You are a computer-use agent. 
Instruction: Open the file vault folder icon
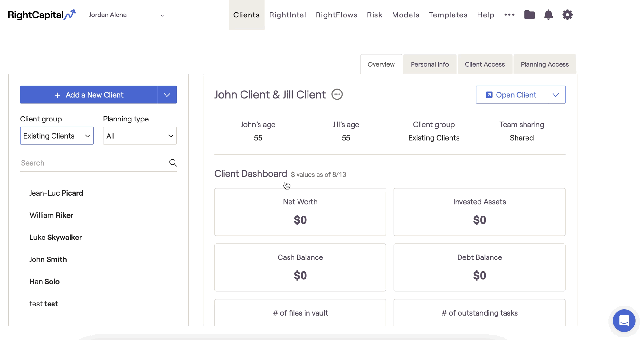tap(529, 15)
